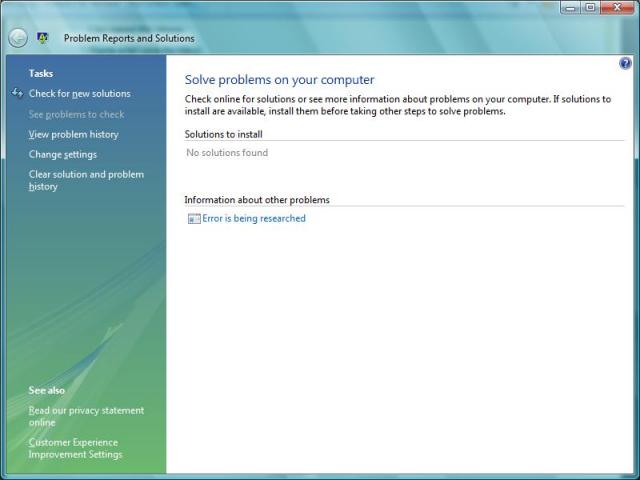Read our privacy statement online
Screen dimensions: 640x480
(x=86, y=416)
